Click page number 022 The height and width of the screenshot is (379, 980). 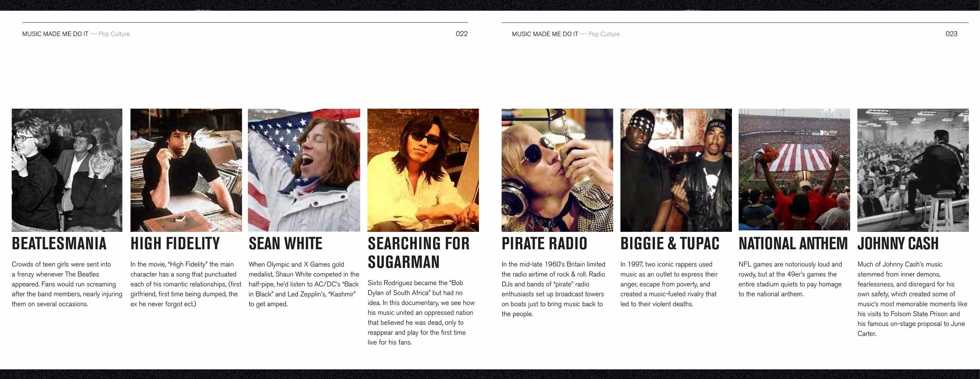point(461,34)
